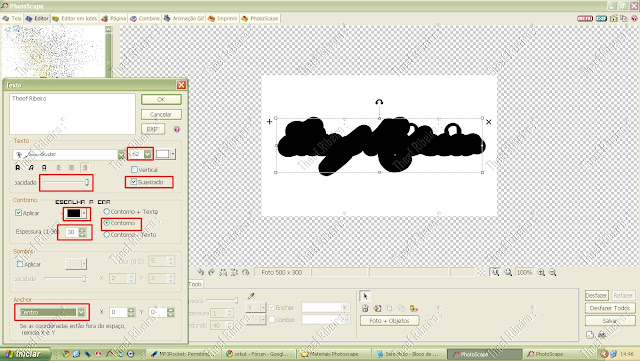Select the Contorno + Texto radio option
640x361 pixels.
(x=107, y=212)
